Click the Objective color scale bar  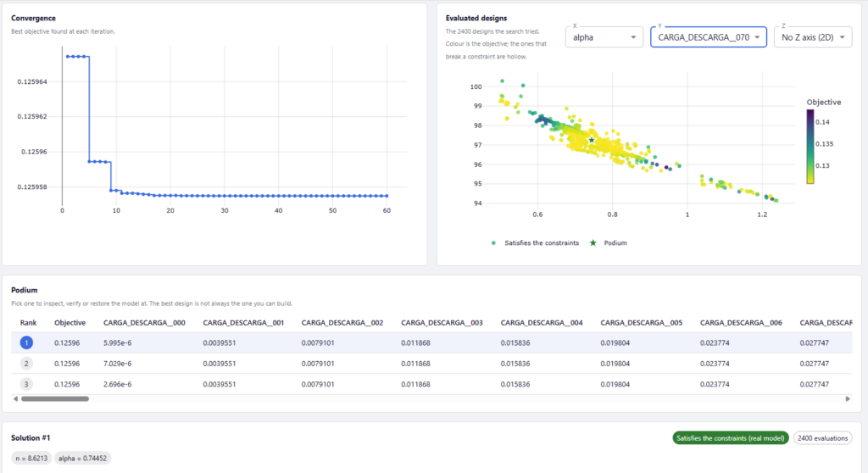click(810, 146)
